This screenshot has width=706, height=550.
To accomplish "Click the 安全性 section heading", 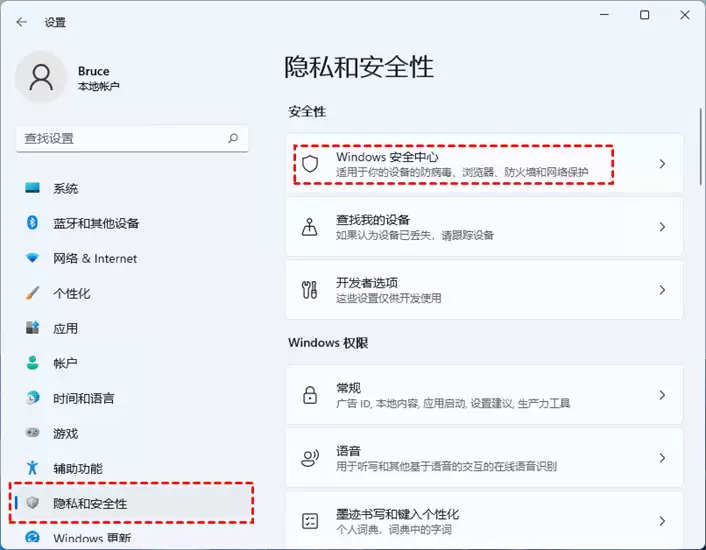I will click(x=307, y=111).
